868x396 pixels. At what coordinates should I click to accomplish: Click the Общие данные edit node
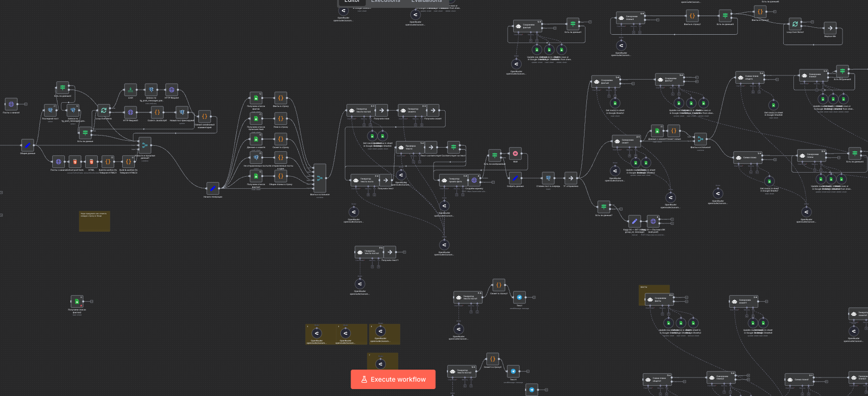tap(27, 145)
